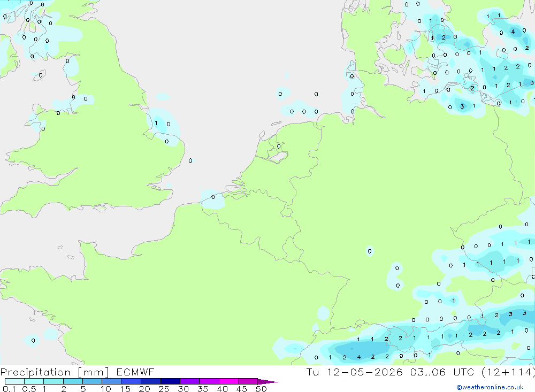Screen dimensions: 535x392
Task: Click the date 'Tu 12-05-2026'
Action: pyautogui.click(x=355, y=372)
